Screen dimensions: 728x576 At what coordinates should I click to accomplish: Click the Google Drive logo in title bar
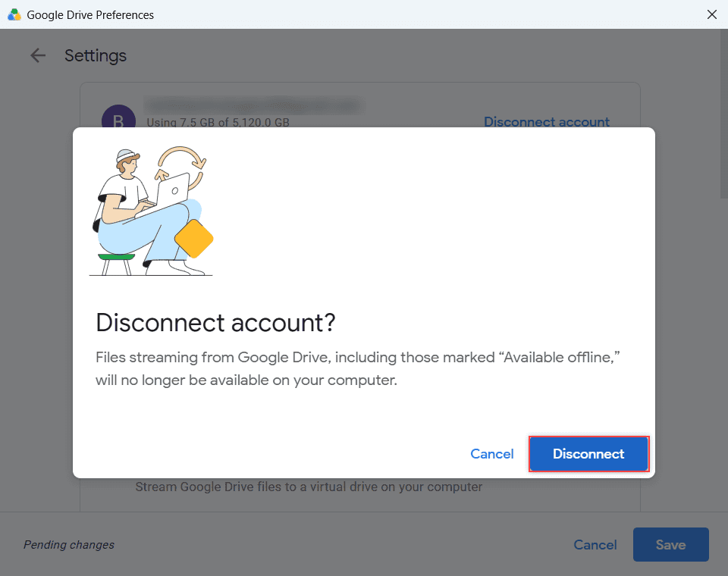[x=14, y=15]
